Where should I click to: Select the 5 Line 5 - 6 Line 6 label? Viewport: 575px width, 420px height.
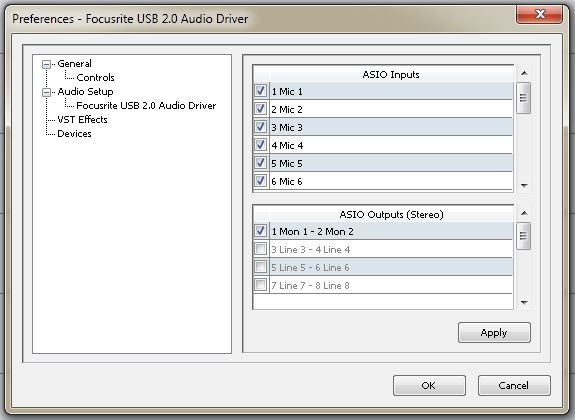(x=311, y=267)
